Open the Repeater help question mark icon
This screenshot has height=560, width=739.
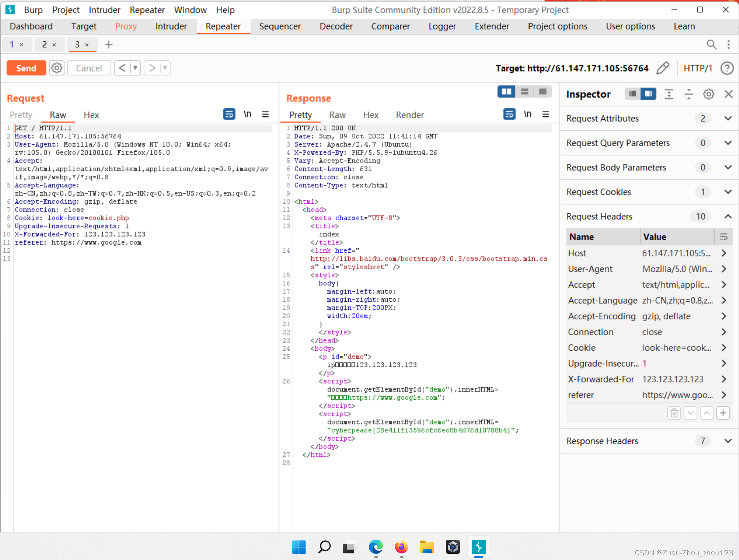(727, 68)
